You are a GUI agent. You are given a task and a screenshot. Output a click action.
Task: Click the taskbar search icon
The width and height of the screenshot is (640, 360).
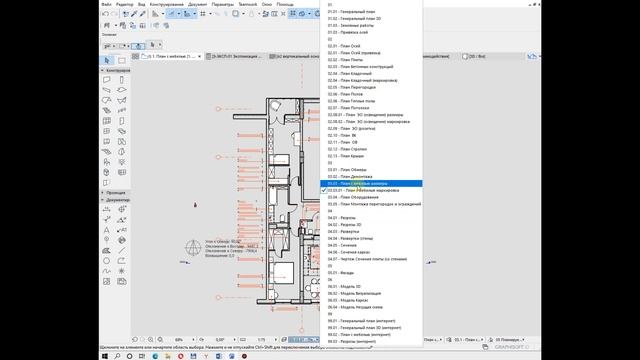pos(117,356)
